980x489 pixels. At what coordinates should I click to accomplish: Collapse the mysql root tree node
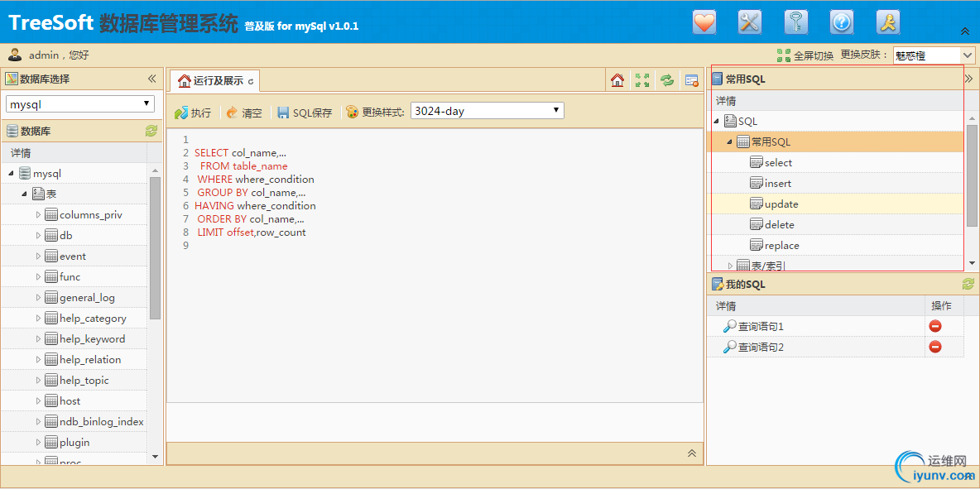pos(12,173)
